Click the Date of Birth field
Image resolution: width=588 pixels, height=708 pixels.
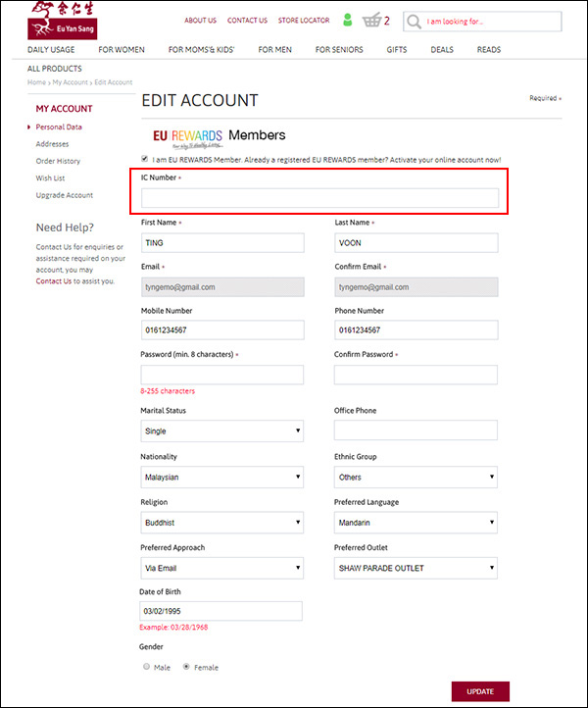point(221,611)
